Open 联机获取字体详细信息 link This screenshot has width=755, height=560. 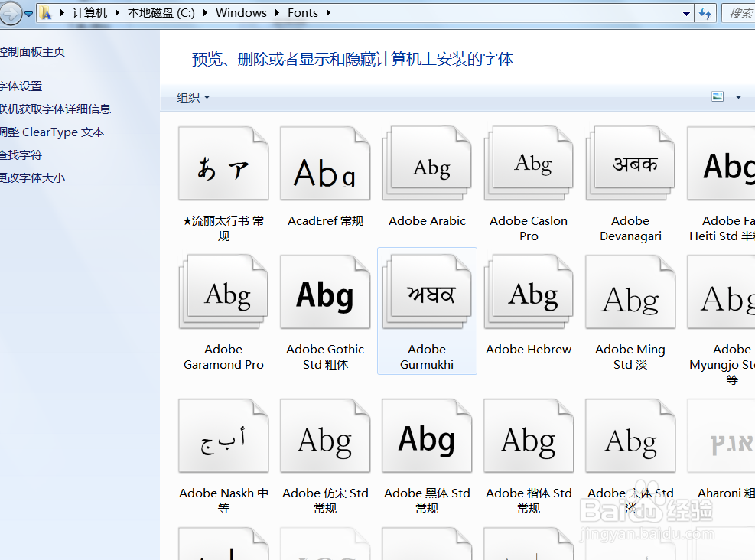[55, 109]
